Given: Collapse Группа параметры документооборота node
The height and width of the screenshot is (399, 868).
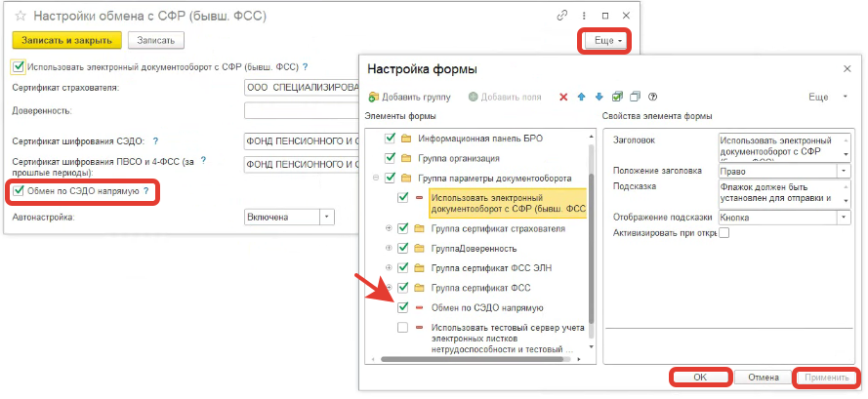Looking at the screenshot, I should (x=376, y=178).
